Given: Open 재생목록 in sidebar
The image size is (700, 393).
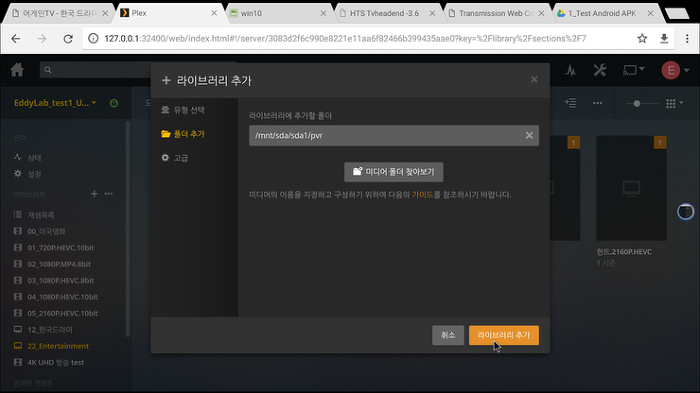Looking at the screenshot, I should 34,215.
